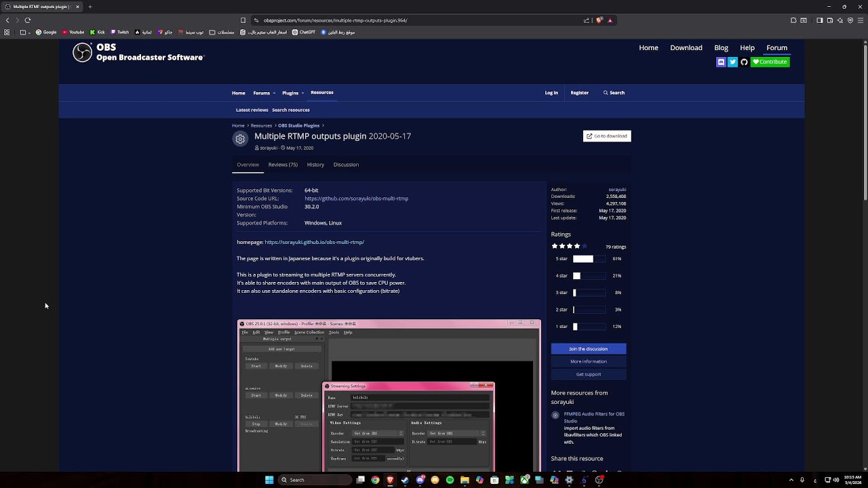Open the Youtube bookmark
This screenshot has height=488, width=868.
[73, 32]
